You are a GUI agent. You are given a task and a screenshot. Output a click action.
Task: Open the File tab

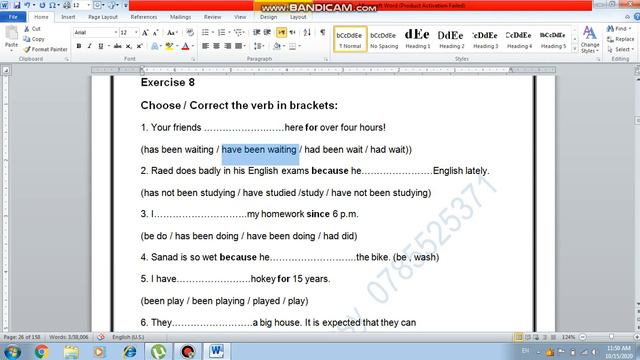coord(13,17)
